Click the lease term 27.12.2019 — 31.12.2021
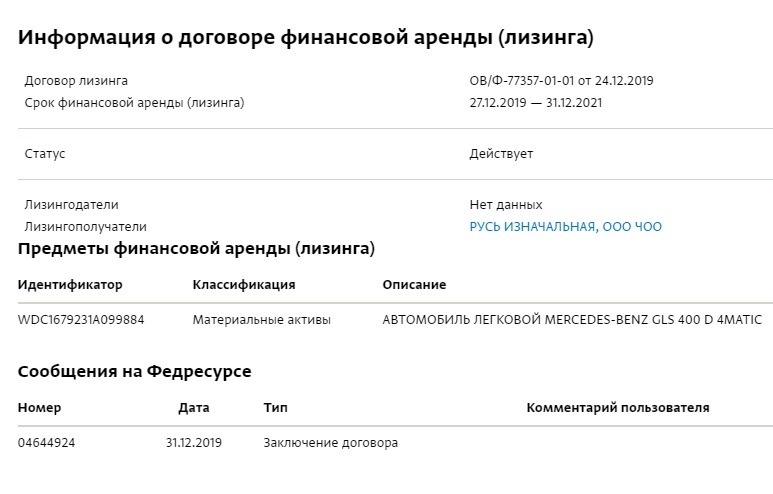The image size is (773, 494). pyautogui.click(x=535, y=103)
